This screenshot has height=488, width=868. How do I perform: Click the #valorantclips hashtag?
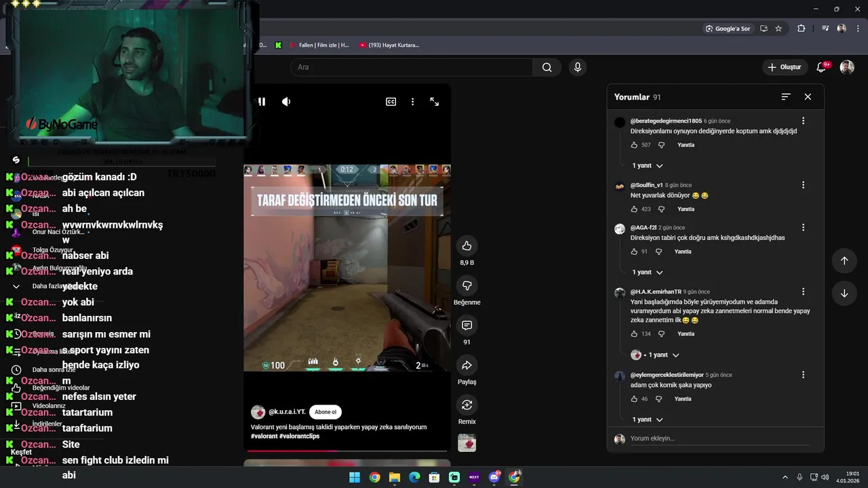(x=299, y=436)
